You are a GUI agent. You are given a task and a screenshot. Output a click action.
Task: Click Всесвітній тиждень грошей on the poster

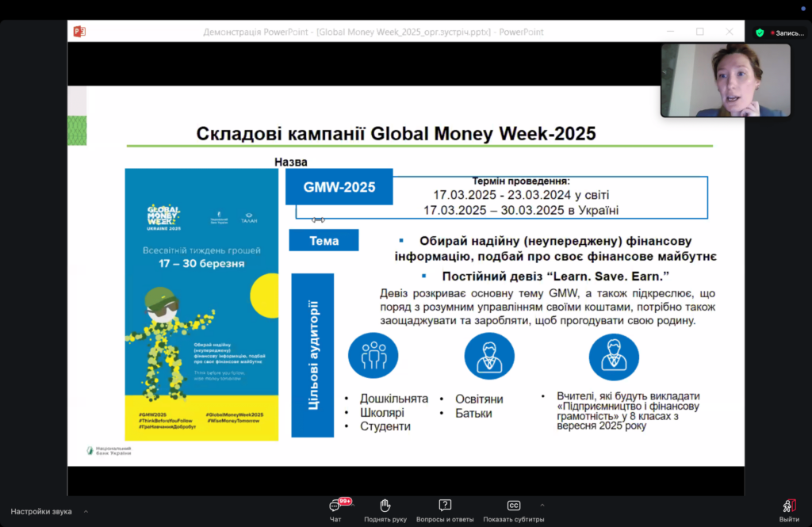pos(202,250)
